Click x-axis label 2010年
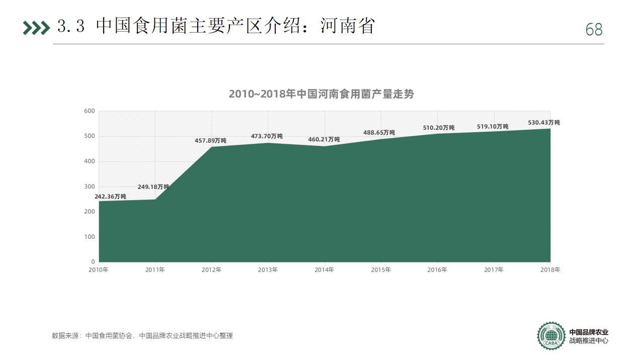 pyautogui.click(x=99, y=270)
